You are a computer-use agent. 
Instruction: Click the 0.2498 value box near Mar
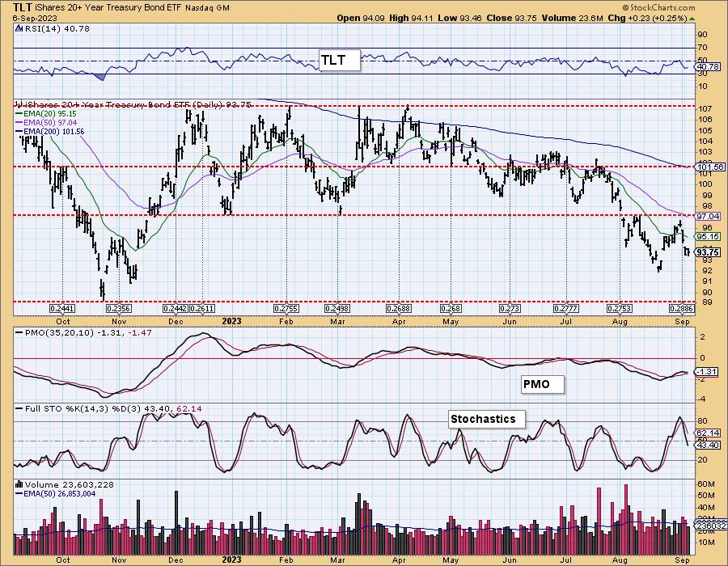(337, 309)
